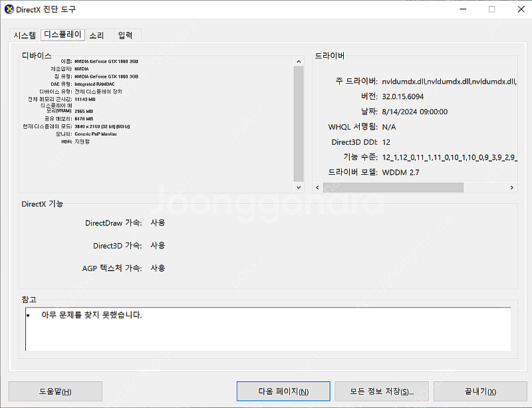Click the "전체 디스플레이 장치" device type value

pyautogui.click(x=98, y=92)
